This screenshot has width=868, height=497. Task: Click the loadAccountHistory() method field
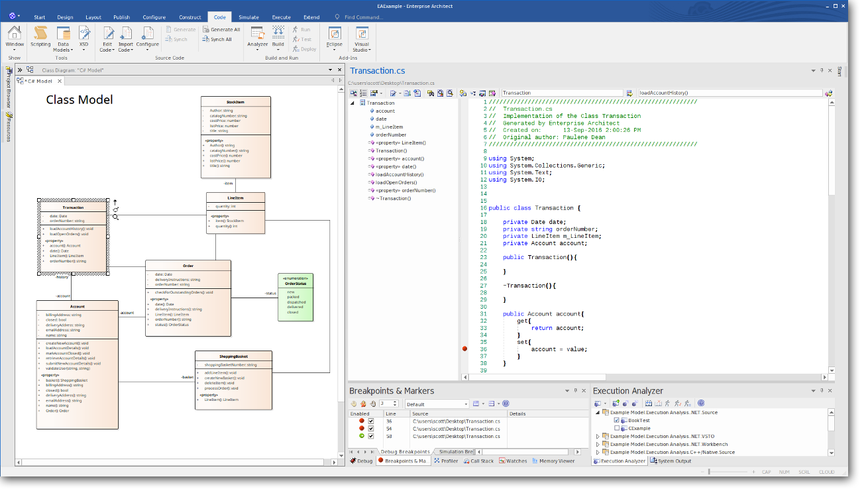coord(730,93)
